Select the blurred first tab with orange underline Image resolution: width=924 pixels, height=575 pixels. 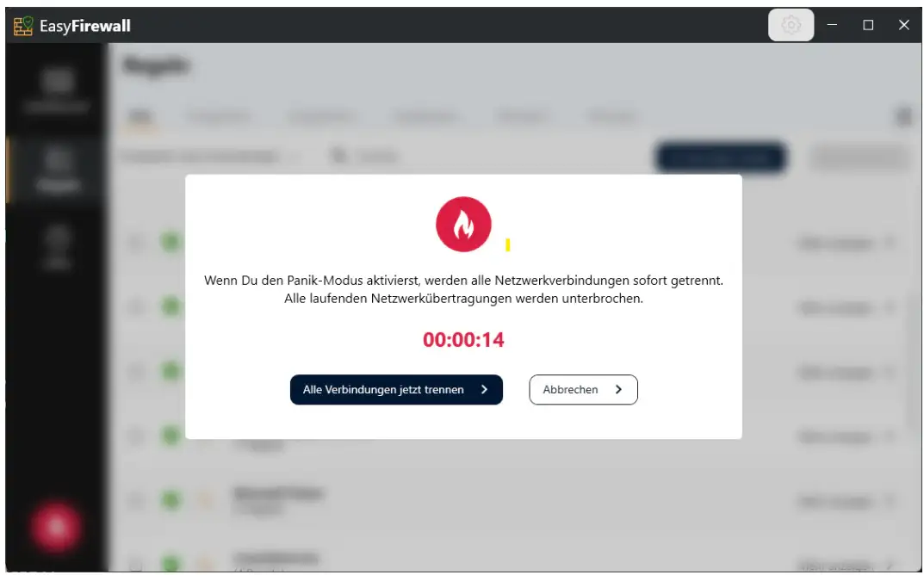(x=140, y=117)
